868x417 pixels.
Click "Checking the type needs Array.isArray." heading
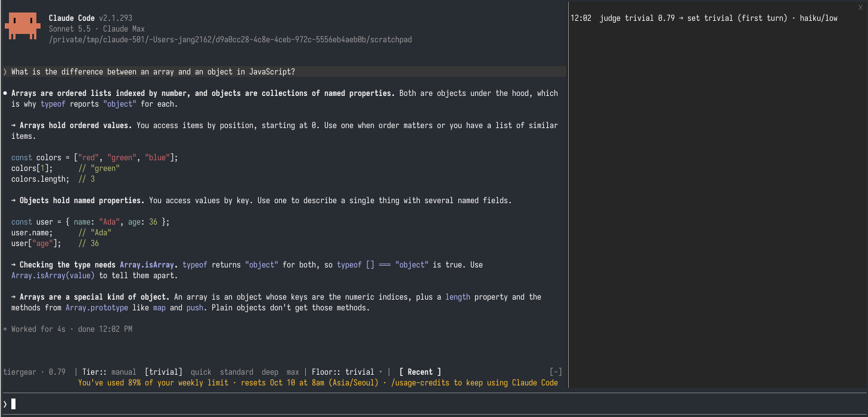pos(99,264)
